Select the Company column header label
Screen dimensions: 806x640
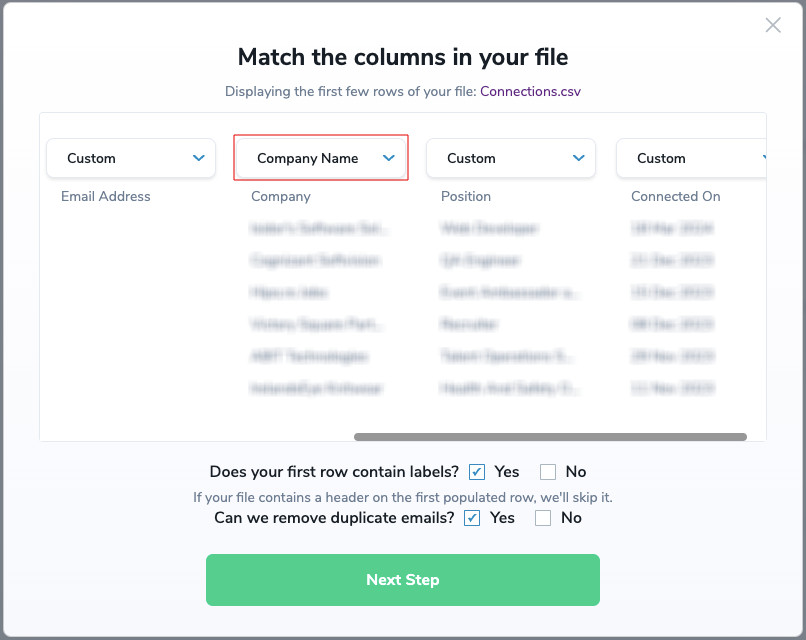click(280, 196)
